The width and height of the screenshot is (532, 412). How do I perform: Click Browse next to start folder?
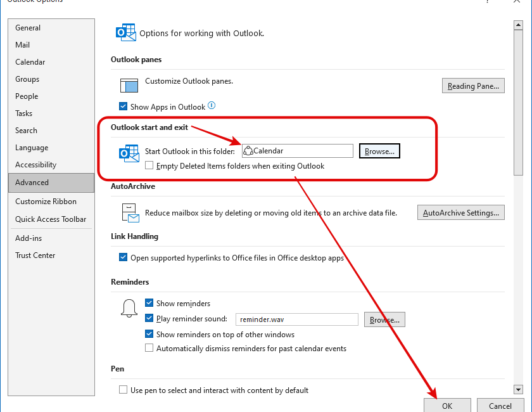tap(379, 151)
